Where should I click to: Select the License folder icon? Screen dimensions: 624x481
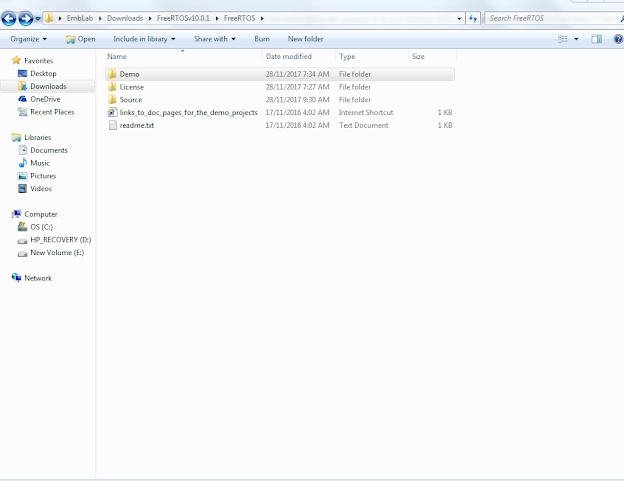(112, 87)
